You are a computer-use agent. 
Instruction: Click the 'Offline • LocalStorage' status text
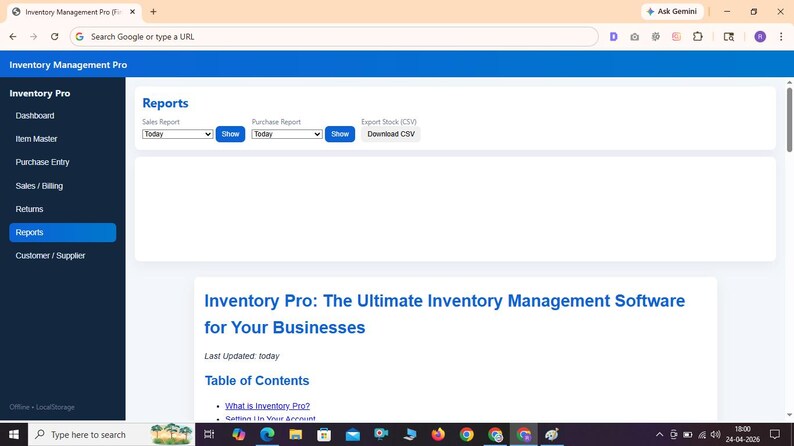pyautogui.click(x=42, y=407)
